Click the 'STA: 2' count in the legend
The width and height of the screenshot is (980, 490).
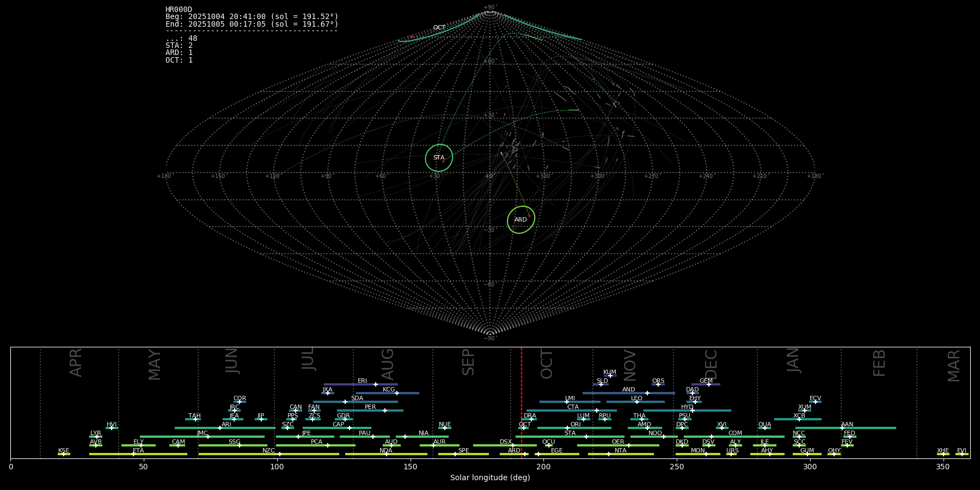click(179, 46)
